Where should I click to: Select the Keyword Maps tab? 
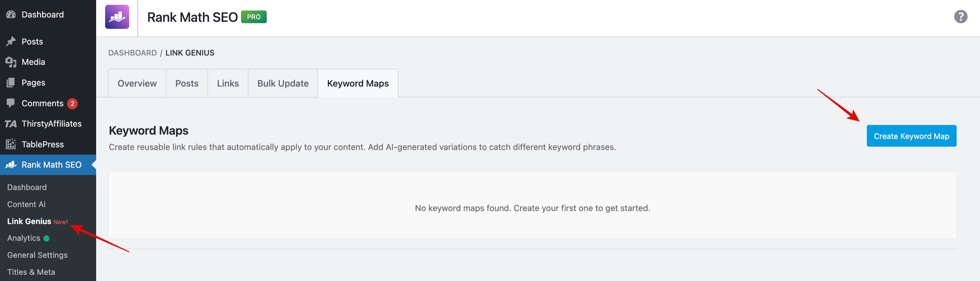[x=358, y=83]
